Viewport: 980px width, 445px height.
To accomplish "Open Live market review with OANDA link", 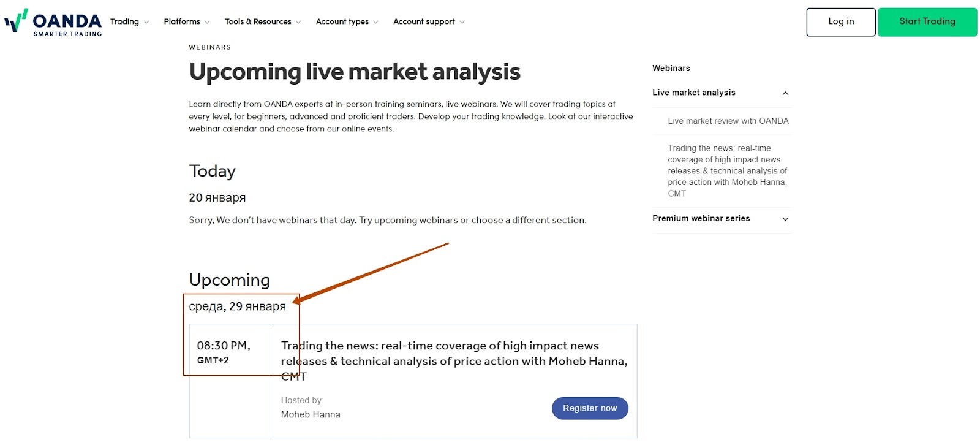I will pyautogui.click(x=728, y=121).
